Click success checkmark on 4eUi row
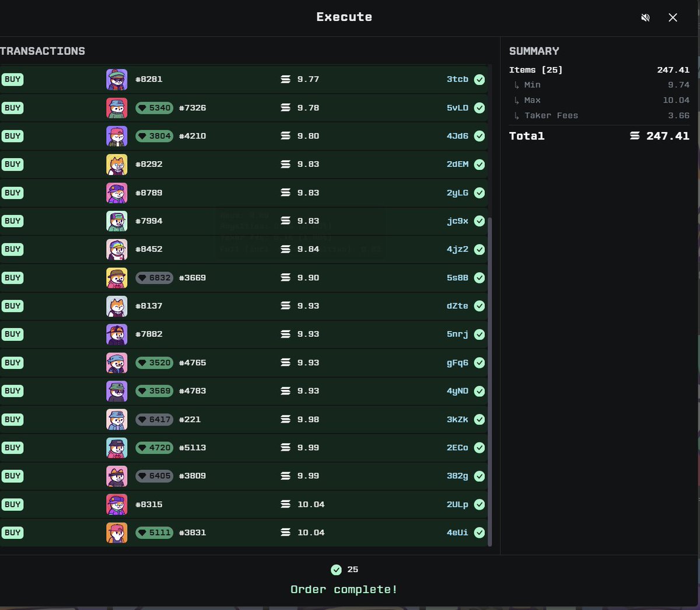 480,532
